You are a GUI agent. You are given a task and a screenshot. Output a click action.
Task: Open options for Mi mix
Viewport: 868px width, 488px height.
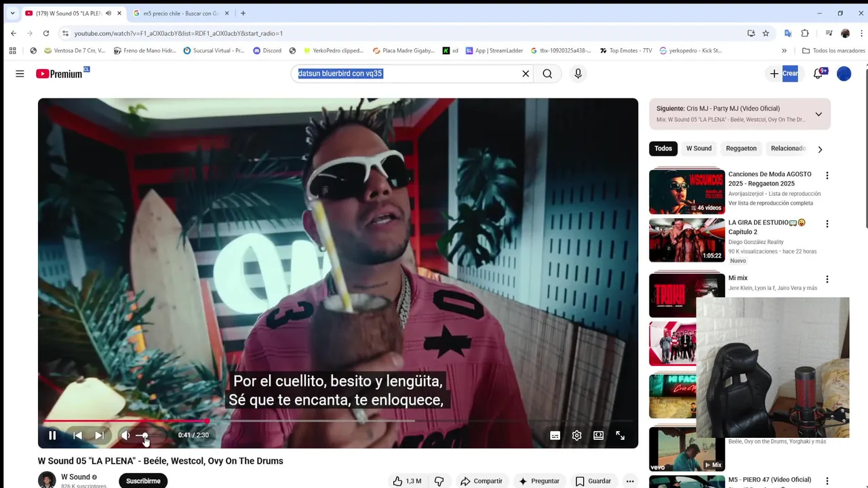827,279
